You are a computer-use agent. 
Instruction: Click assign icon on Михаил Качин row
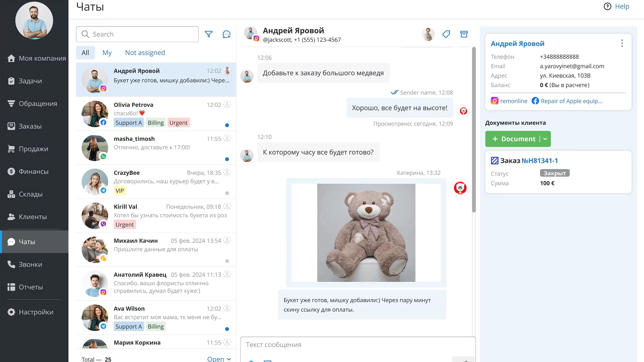227,240
